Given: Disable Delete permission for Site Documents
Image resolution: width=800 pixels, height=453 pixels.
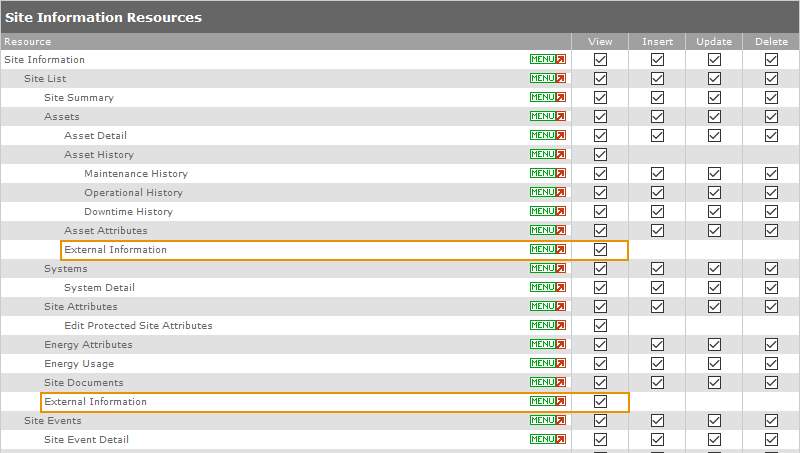Looking at the screenshot, I should pos(771,383).
